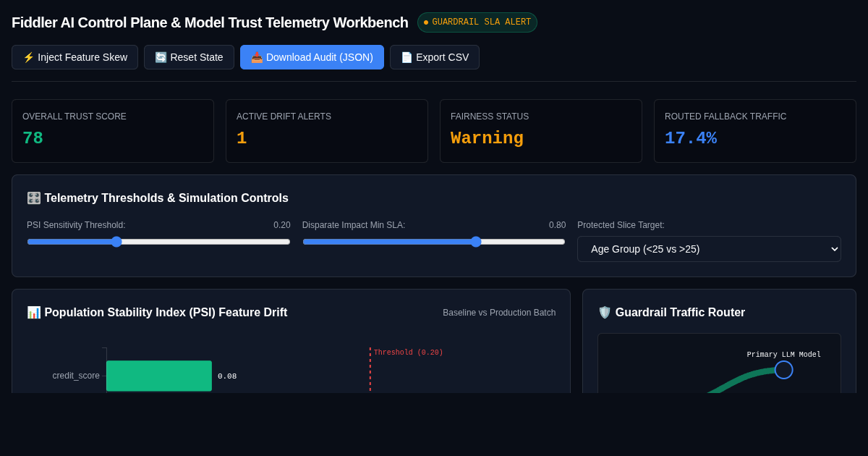The width and height of the screenshot is (868, 456).
Task: Click the control knobs icon beside Telemetry Thresholds
Action: 34,198
